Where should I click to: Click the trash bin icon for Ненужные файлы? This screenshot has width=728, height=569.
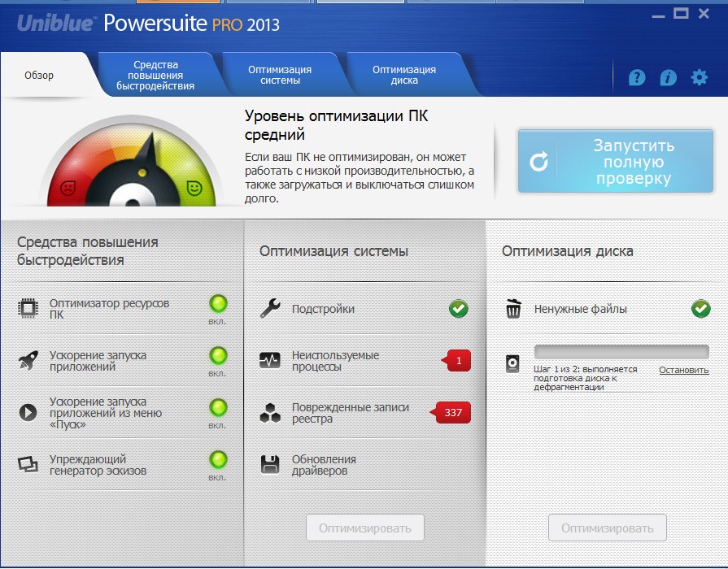pyautogui.click(x=513, y=308)
